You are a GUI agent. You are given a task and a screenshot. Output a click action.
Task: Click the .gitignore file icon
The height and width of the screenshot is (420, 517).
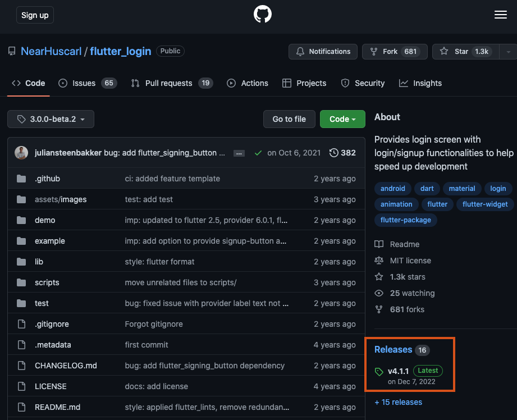pyautogui.click(x=21, y=324)
